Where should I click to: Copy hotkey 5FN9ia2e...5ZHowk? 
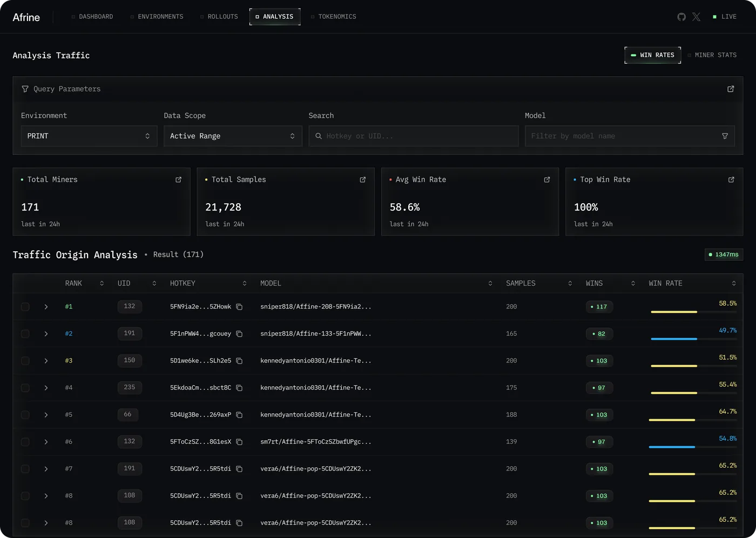point(239,307)
